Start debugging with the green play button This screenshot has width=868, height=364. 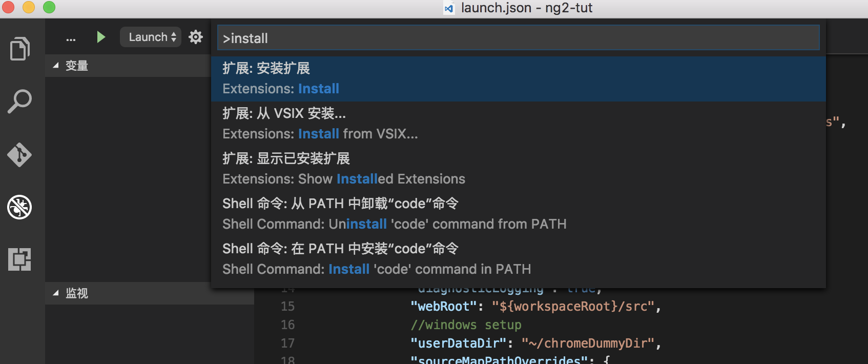tap(101, 37)
